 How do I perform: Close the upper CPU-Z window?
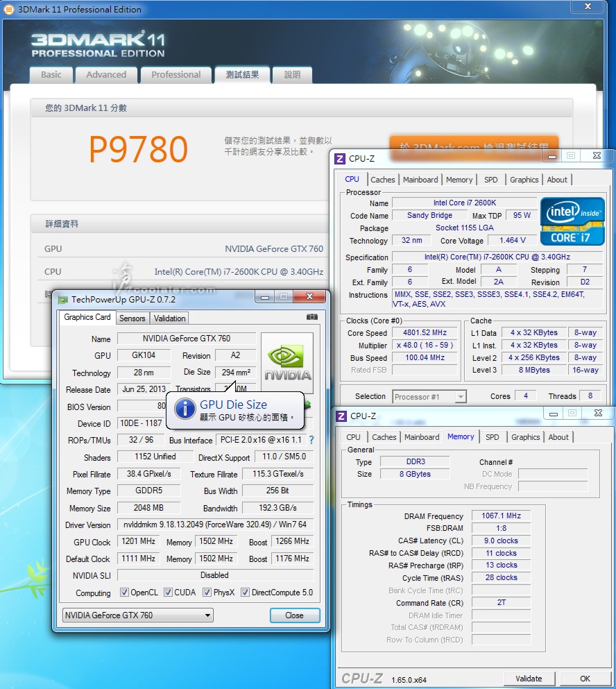(596, 155)
